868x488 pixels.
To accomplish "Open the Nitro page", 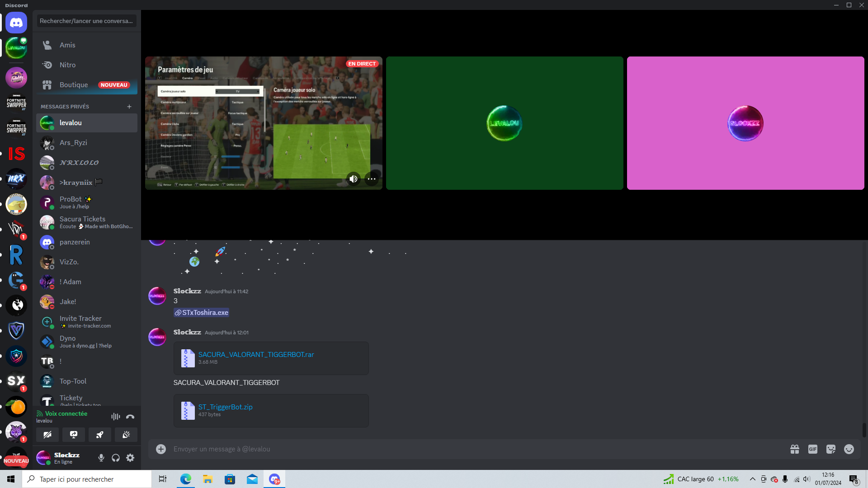I will pyautogui.click(x=87, y=65).
